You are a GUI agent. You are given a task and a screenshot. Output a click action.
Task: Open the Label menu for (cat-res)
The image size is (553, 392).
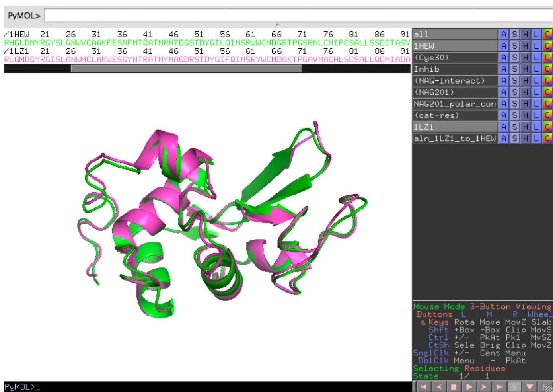point(536,115)
